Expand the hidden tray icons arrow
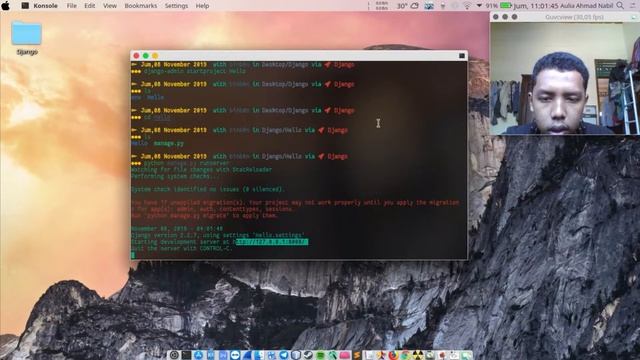The image size is (640, 360). pos(479,5)
